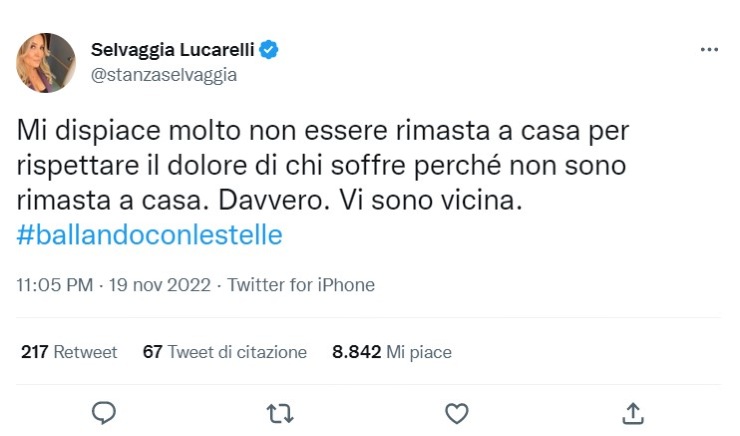Open Selvaggia Lucarelli's profile picture
Viewport: 740px width, 436px height.
click(x=46, y=62)
